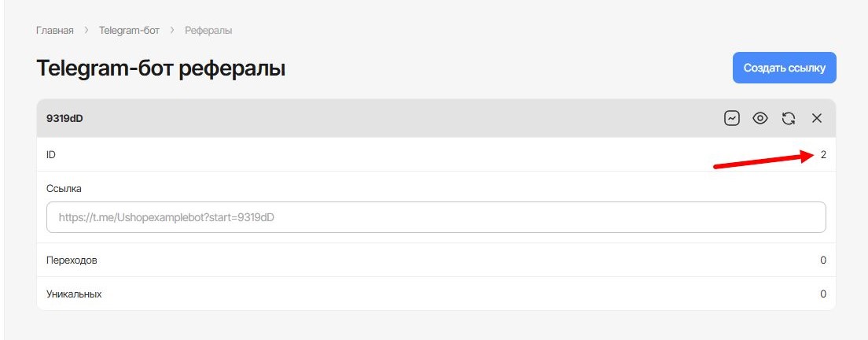The width and height of the screenshot is (868, 340).
Task: Click the referral link input field
Action: point(436,217)
